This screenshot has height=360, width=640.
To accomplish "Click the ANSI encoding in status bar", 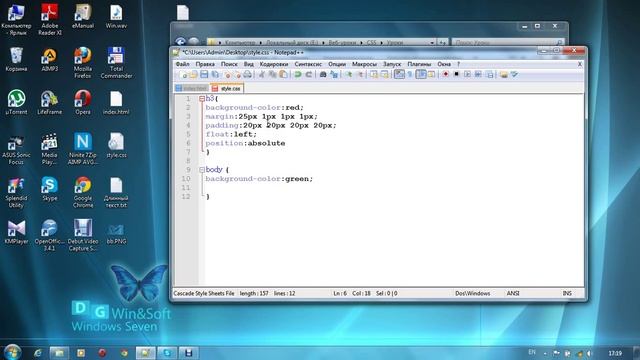I will pos(513,293).
